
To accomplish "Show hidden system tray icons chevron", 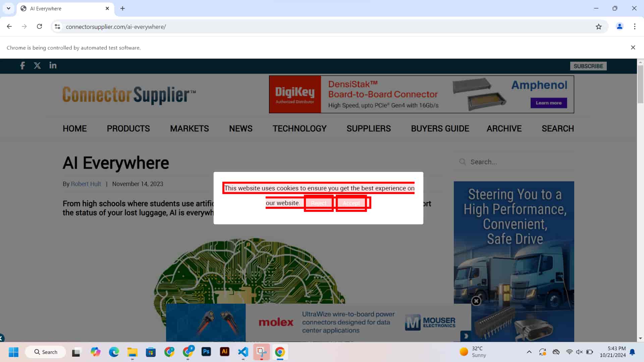I will 529,352.
